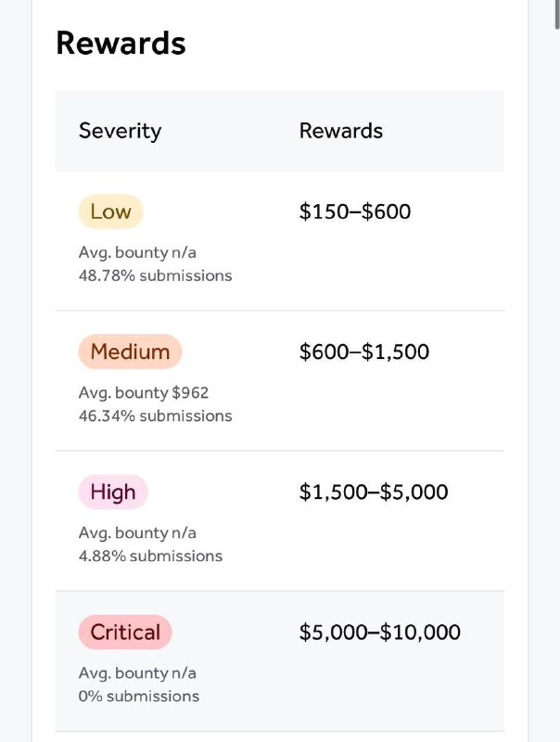560x742 pixels.
Task: Click Avg. bounty n/a under High
Action: [x=137, y=532]
